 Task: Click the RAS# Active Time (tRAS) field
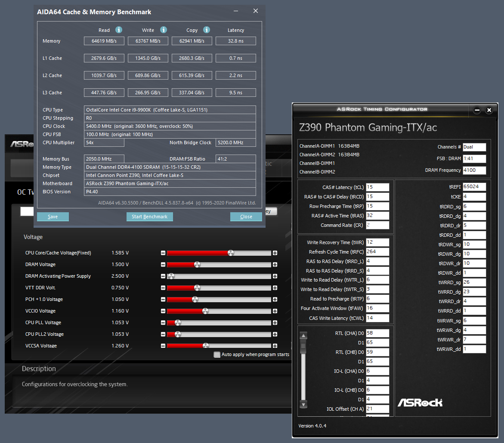point(378,216)
